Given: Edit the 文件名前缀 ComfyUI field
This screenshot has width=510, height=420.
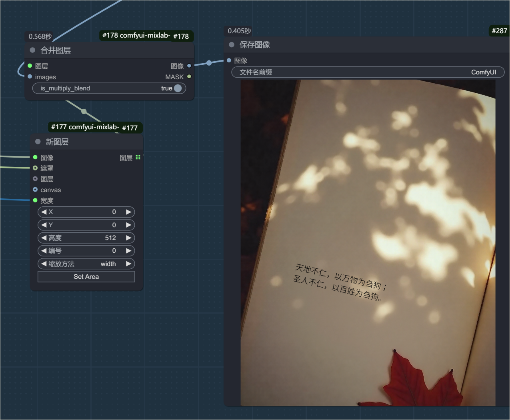Looking at the screenshot, I should [368, 72].
